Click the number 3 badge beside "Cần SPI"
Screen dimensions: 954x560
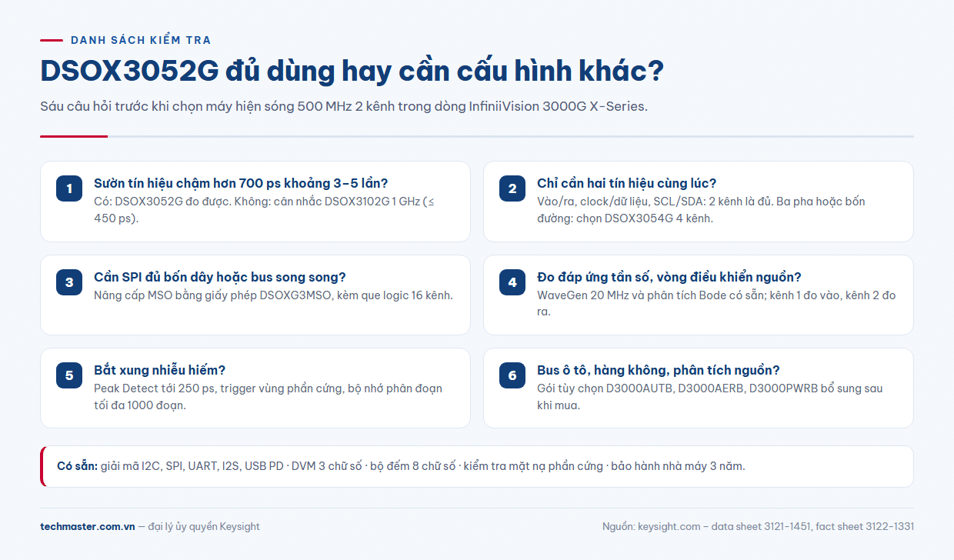click(x=69, y=282)
